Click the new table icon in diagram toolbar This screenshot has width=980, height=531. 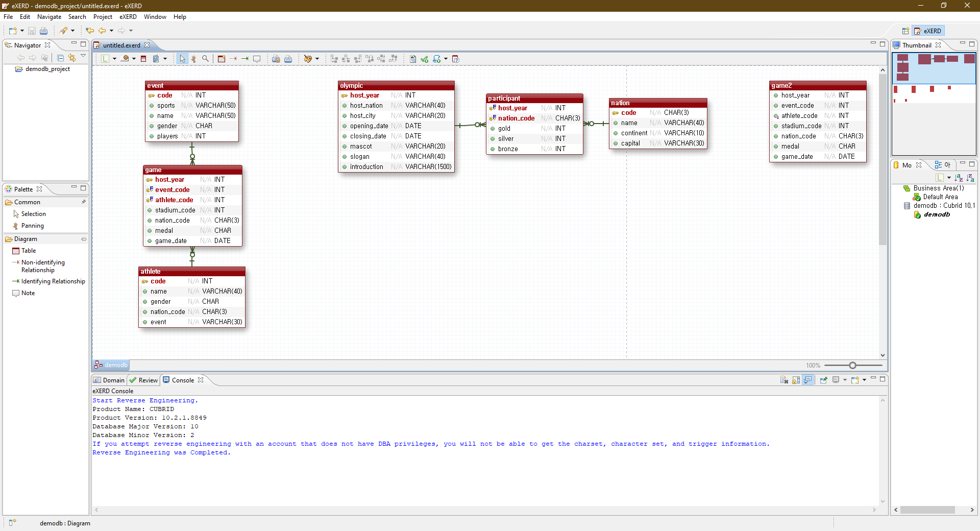click(x=221, y=59)
